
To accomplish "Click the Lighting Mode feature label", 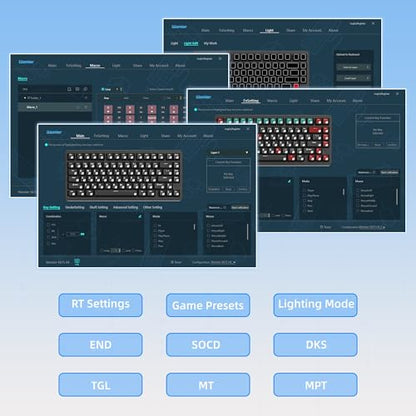I will pos(315,304).
